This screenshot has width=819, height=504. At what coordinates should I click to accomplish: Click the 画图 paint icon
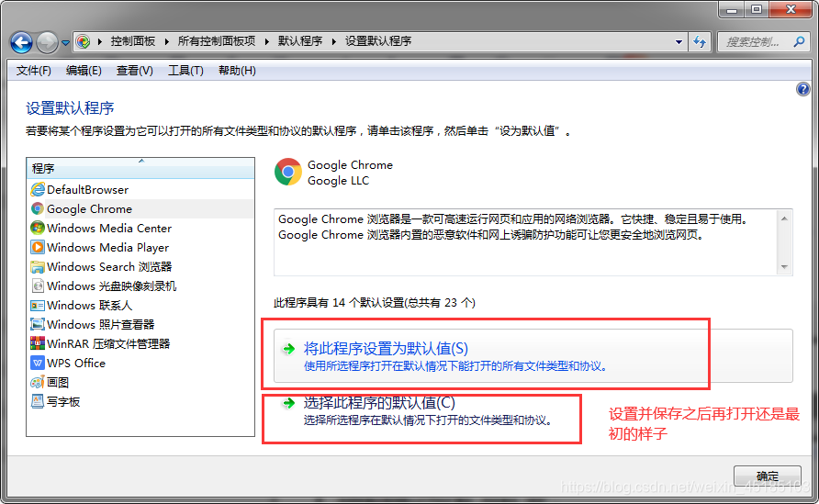coord(38,382)
